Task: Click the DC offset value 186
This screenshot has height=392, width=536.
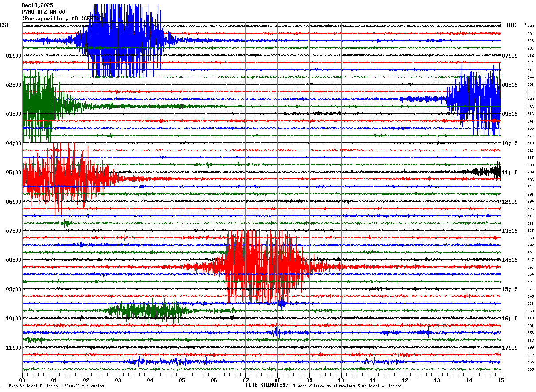Action: [530, 107]
